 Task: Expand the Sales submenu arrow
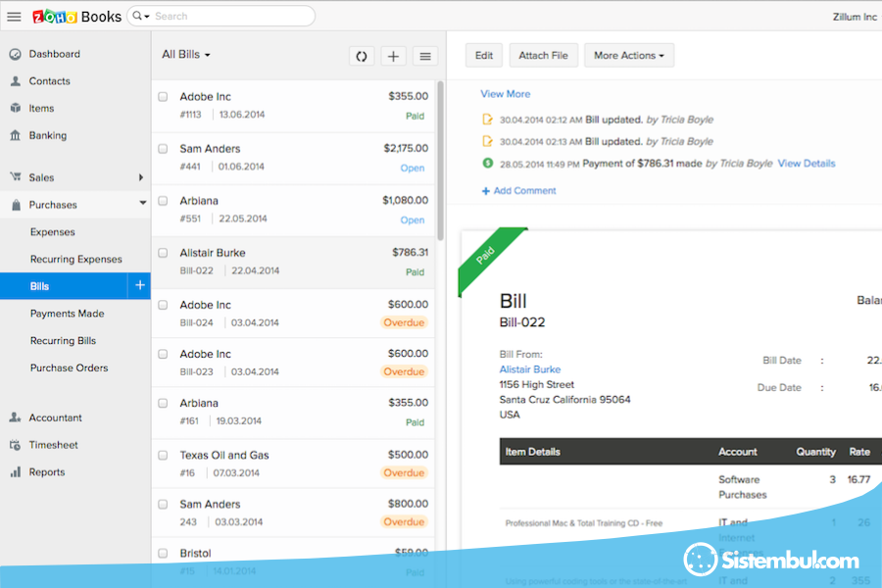[x=140, y=177]
